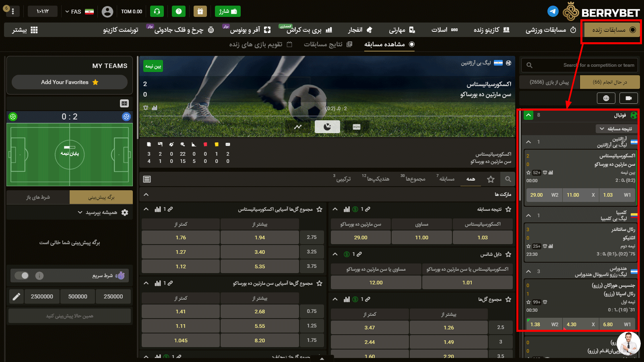Open the user profile avatar icon
Viewport: 644px width, 362px height.
[107, 12]
